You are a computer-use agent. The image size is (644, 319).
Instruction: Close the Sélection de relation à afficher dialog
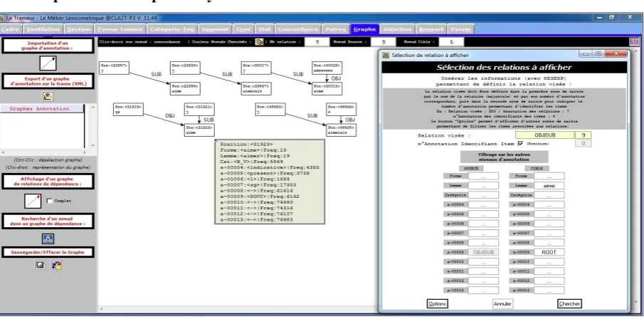tap(616, 54)
